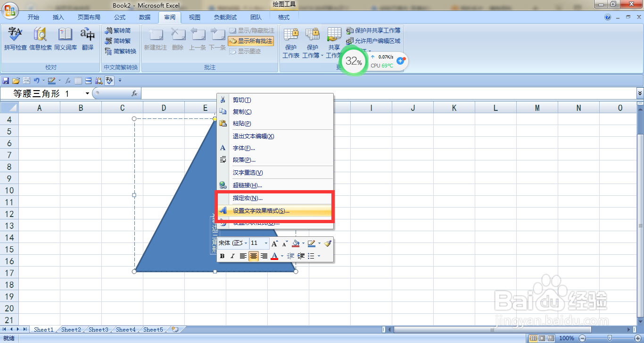Screen dimensions: 644x343
Task: Pick the red font color A button
Action: point(274,256)
